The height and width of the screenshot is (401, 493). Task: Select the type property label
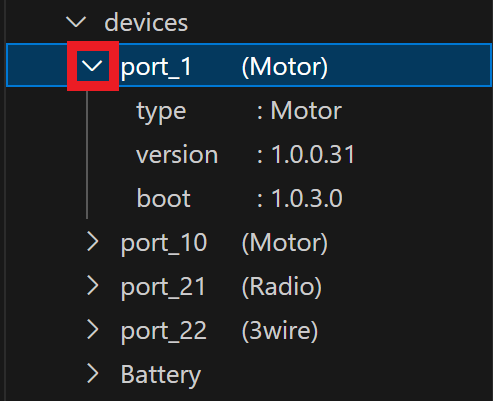pyautogui.click(x=161, y=112)
